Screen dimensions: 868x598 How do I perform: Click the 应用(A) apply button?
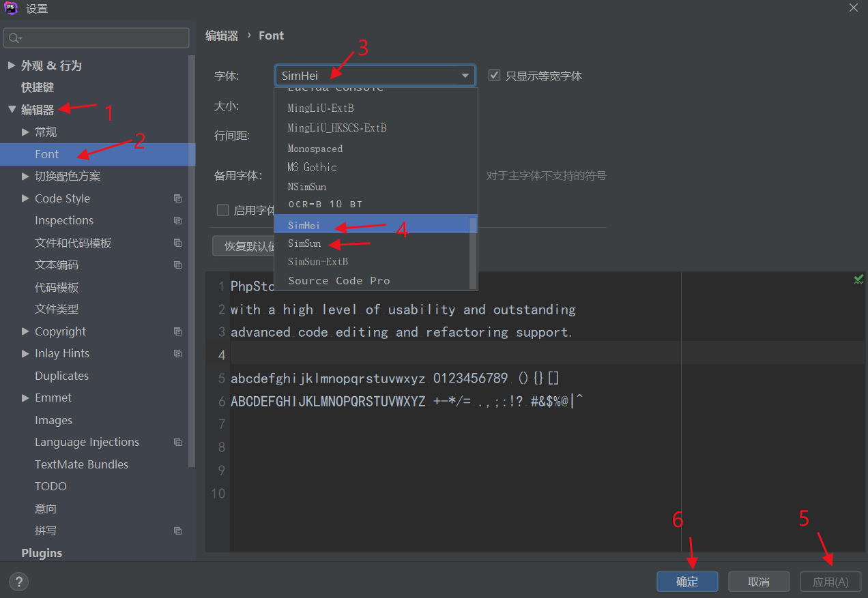coord(830,582)
